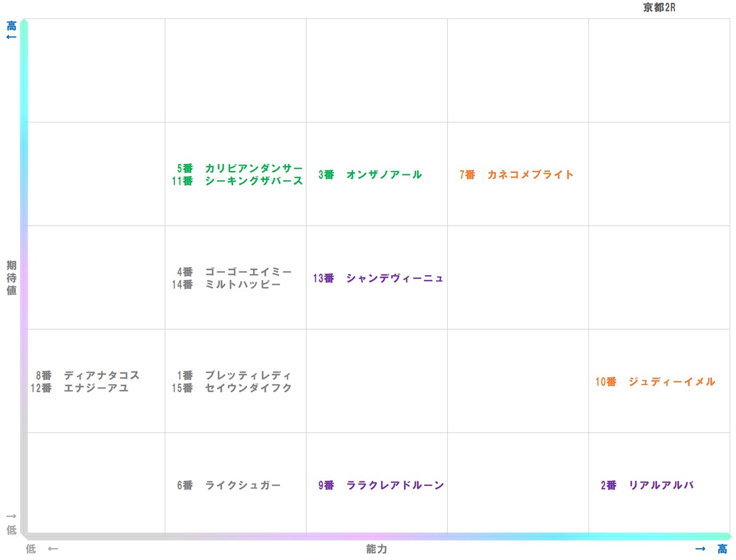736x560 pixels.
Task: Select horse 3番 オンザノアール
Action: (371, 175)
